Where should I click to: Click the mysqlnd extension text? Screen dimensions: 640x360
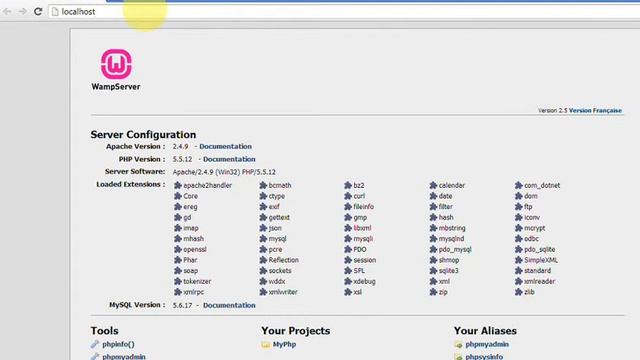451,239
